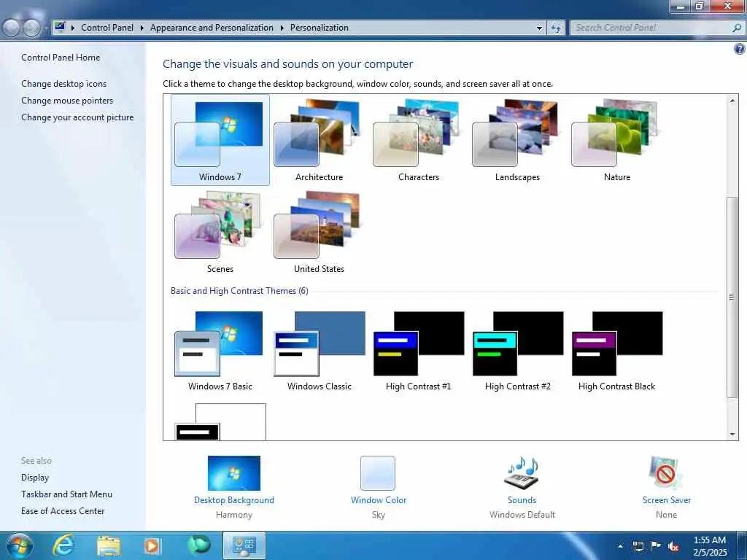Click the theme list scrollbar thumb
Viewport: 747px width, 560px height.
pos(732,297)
